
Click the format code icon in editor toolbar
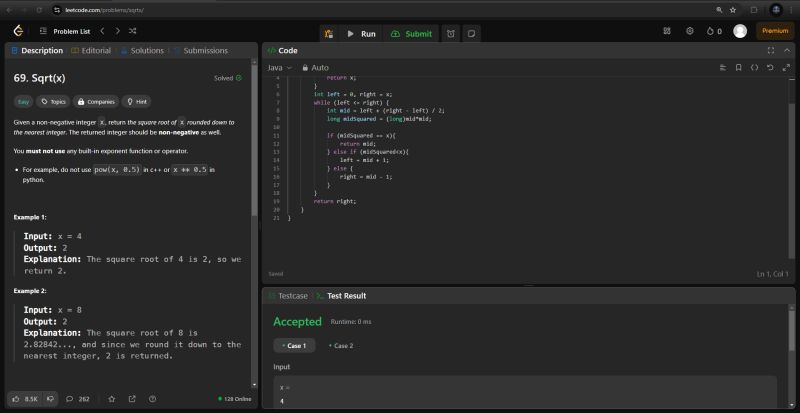722,67
